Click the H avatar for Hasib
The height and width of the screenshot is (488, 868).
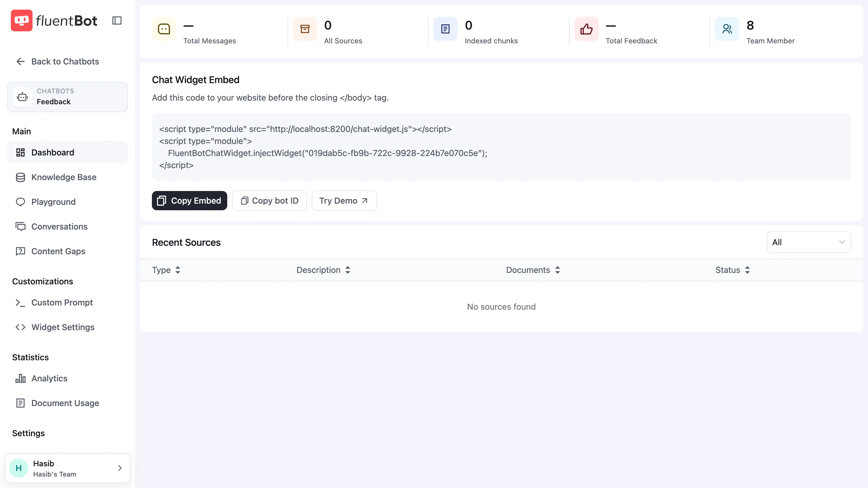click(18, 468)
